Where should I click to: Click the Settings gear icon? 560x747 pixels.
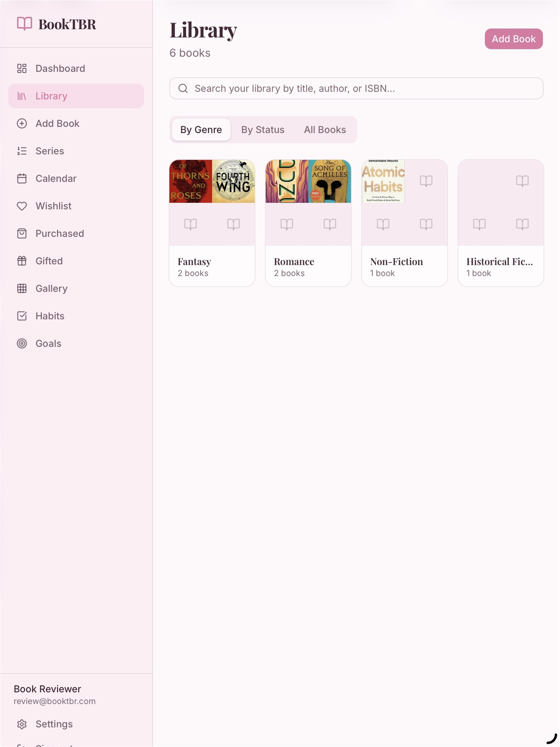click(x=22, y=724)
